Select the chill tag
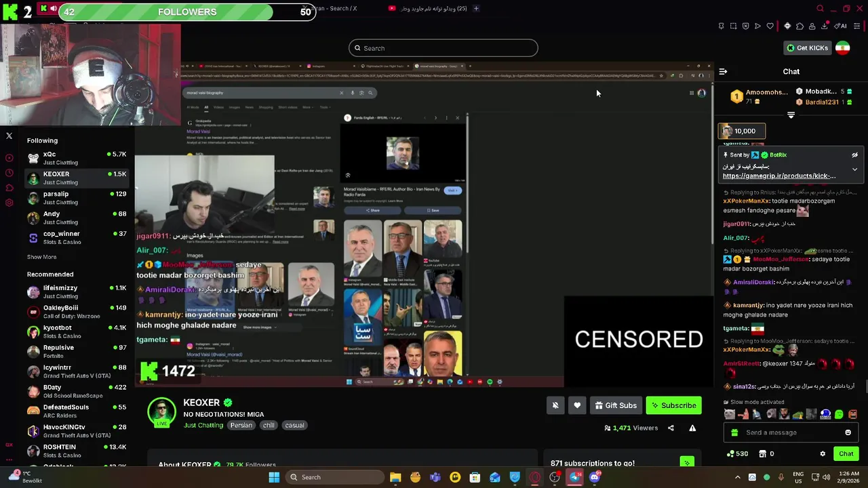 269,425
